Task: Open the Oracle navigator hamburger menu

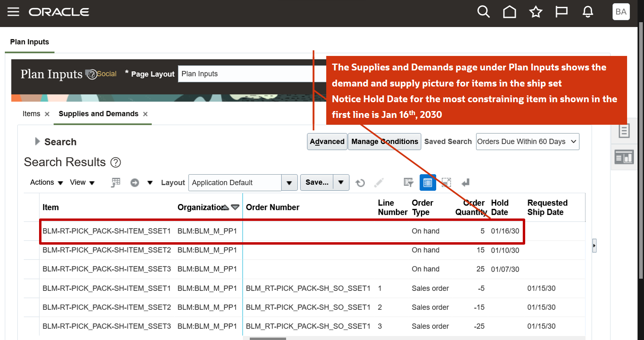Action: [13, 12]
